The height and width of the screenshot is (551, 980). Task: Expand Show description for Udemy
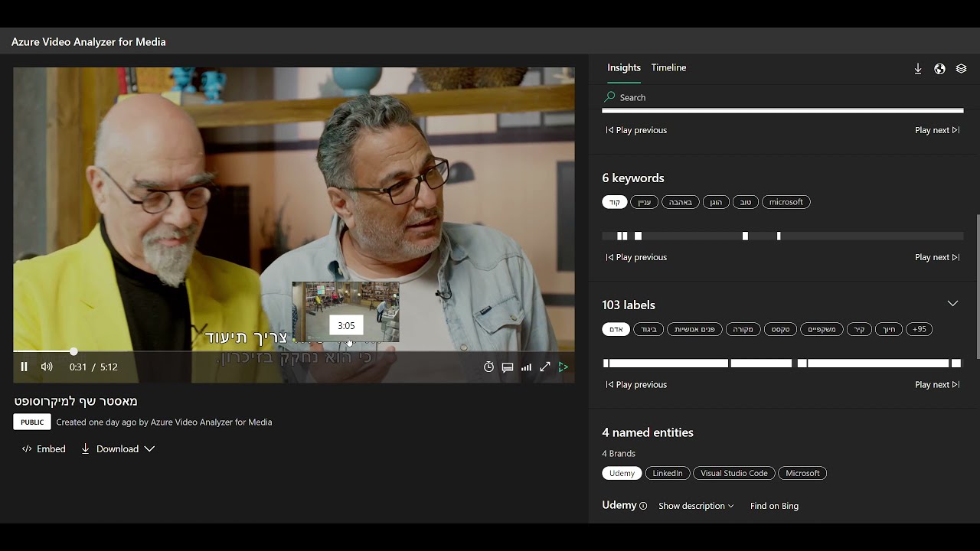point(696,506)
